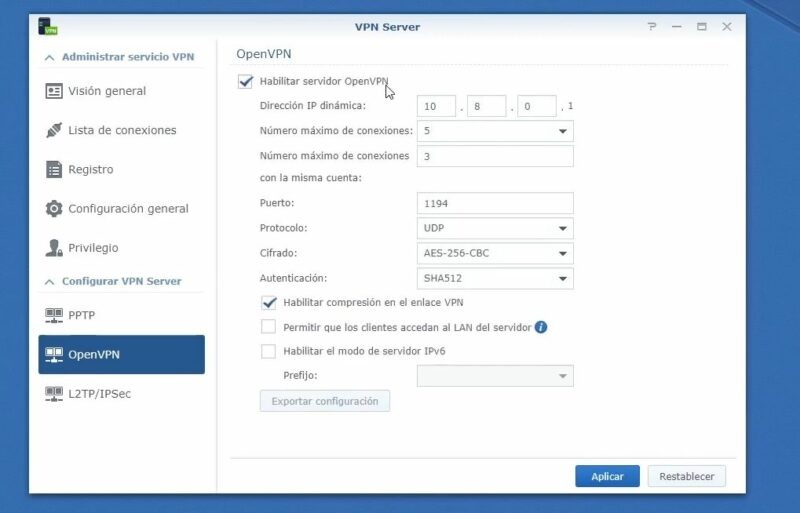Open Número máximo de conexiones dropdown
The height and width of the screenshot is (513, 800).
tap(495, 131)
